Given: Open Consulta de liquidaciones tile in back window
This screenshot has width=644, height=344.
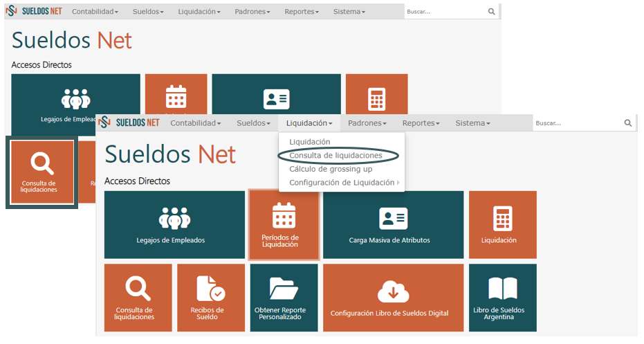Looking at the screenshot, I should (x=42, y=172).
